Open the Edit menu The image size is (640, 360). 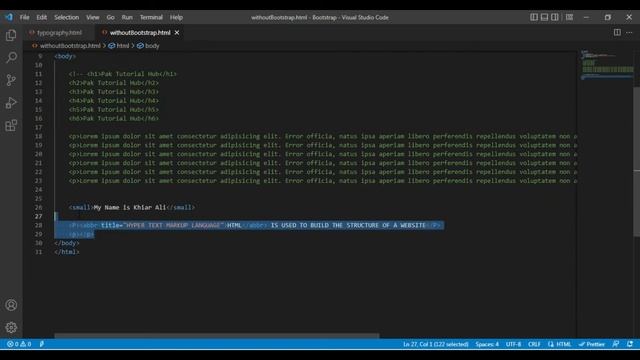[42, 17]
